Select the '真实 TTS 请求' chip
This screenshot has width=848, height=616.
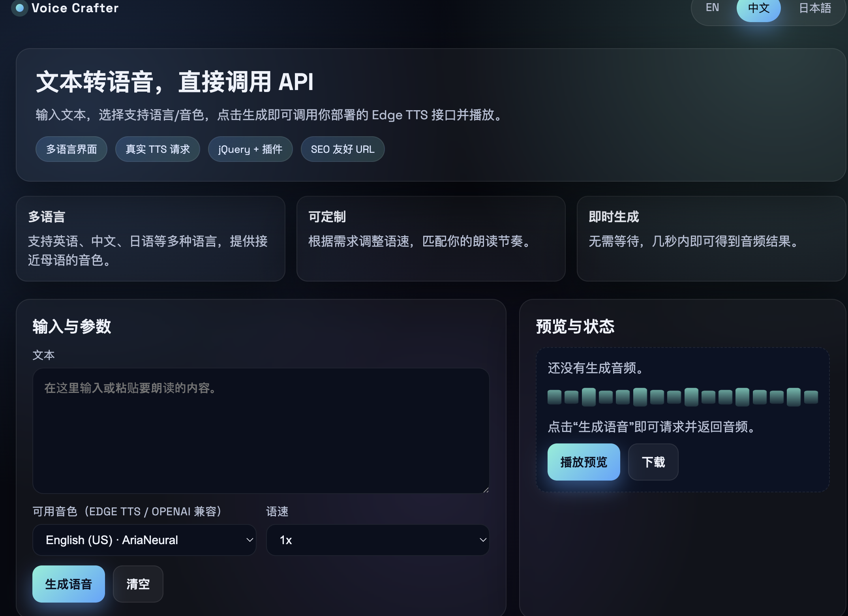coord(157,149)
